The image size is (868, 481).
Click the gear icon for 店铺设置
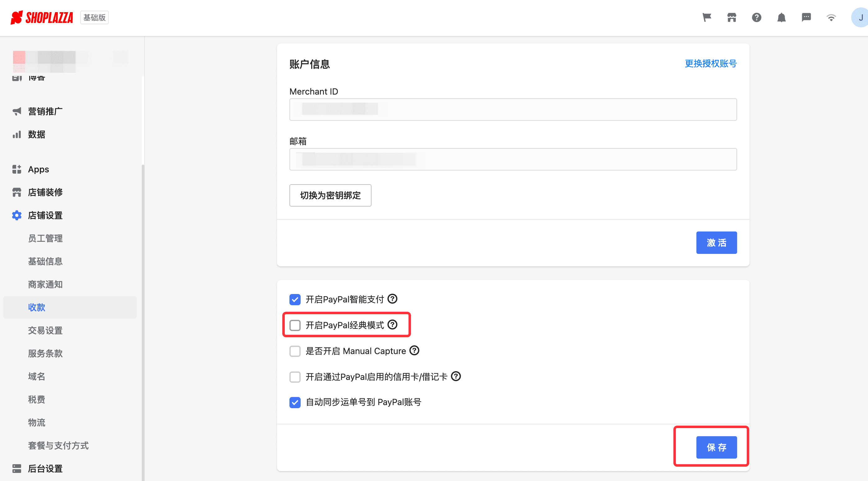pos(16,215)
